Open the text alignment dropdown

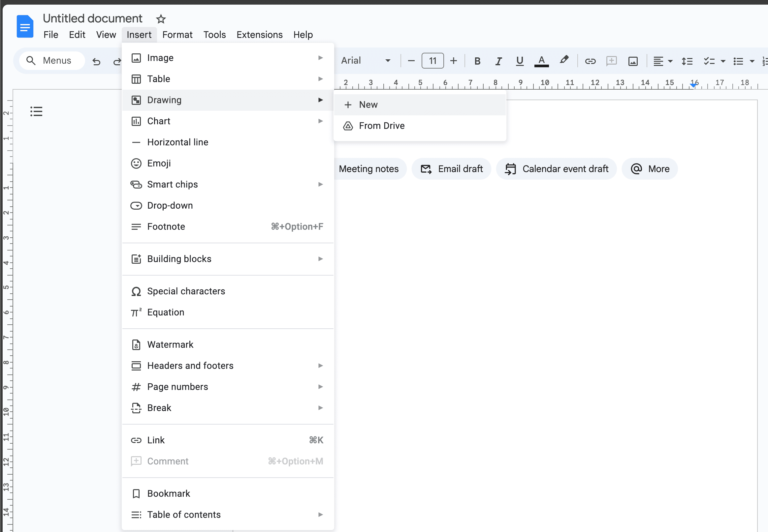coord(662,61)
